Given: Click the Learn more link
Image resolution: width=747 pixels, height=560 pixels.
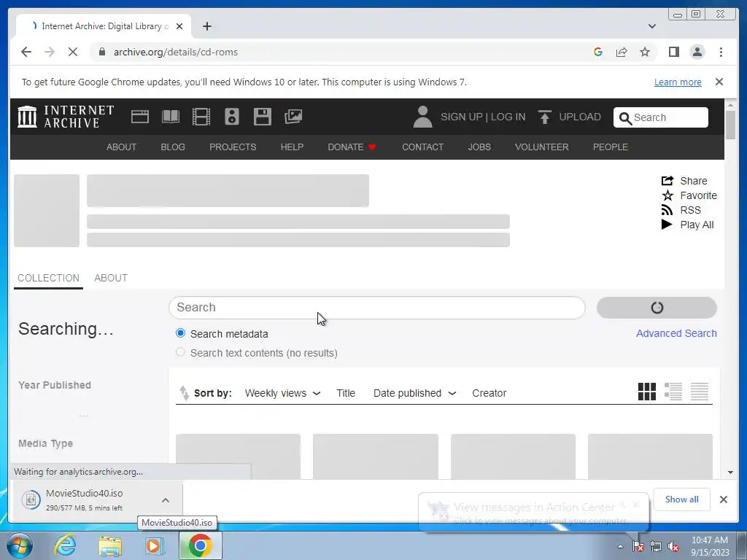Looking at the screenshot, I should tap(678, 82).
